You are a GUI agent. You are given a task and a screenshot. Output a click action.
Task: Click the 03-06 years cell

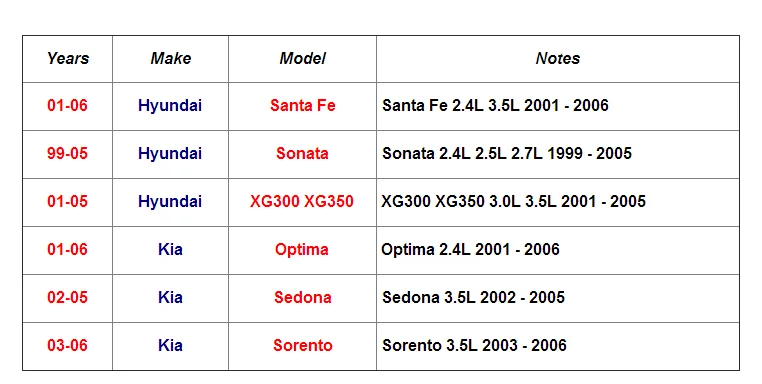coord(68,346)
